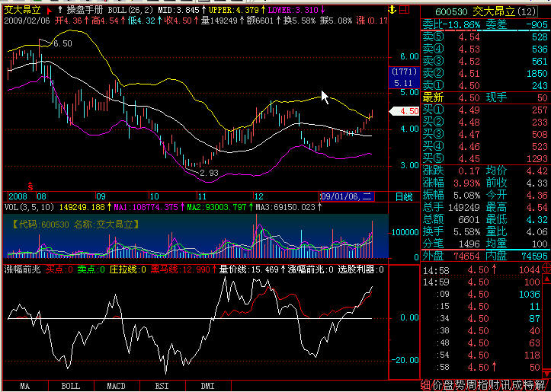This screenshot has height=392, width=551.
Task: Click the 交大昂立(12) name in the quote header
Action: (x=504, y=12)
